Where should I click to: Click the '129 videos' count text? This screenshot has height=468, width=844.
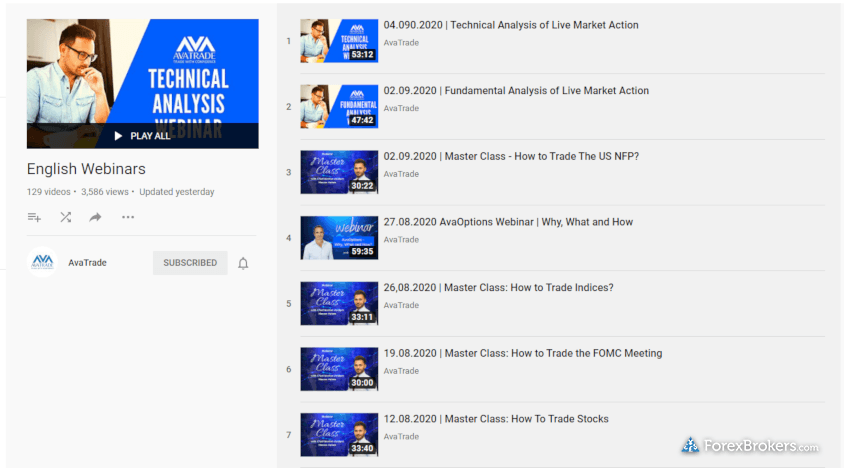[x=48, y=192]
